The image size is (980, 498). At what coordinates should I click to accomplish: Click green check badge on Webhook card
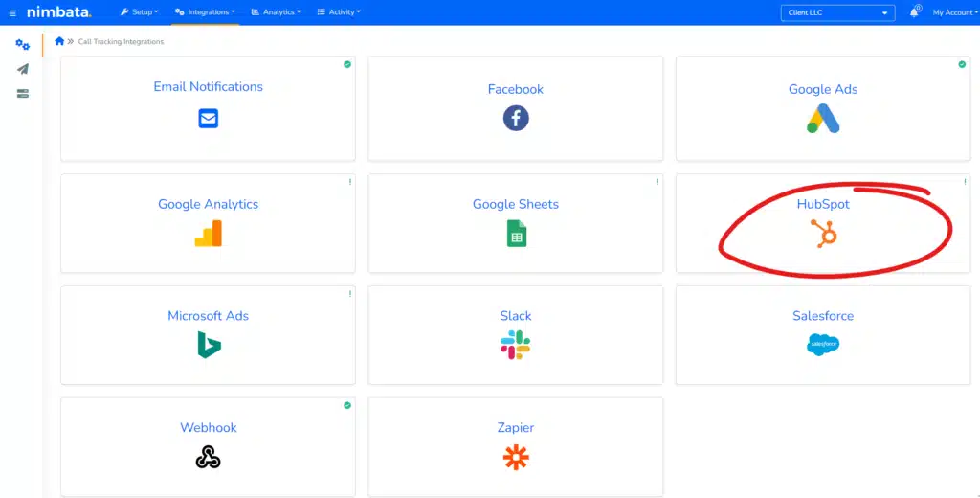pos(347,405)
